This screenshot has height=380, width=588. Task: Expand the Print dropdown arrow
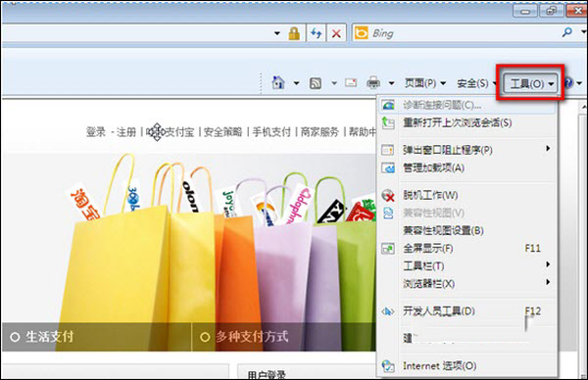[391, 83]
